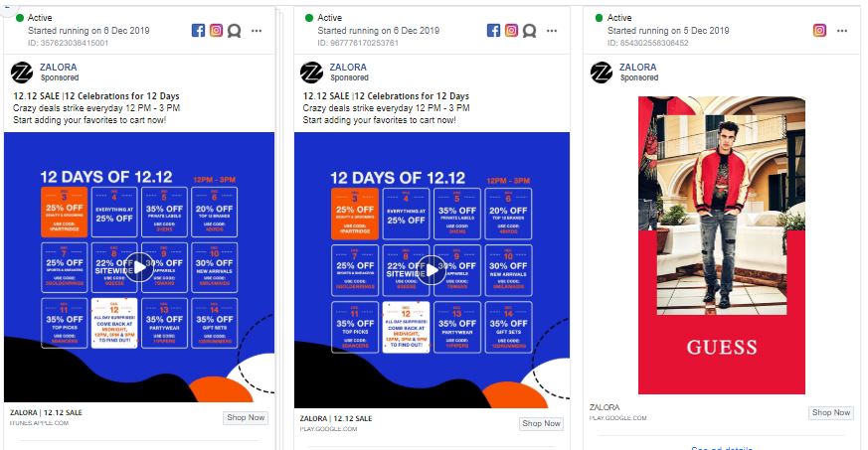Click the Instagram icon on third ad

point(819,31)
